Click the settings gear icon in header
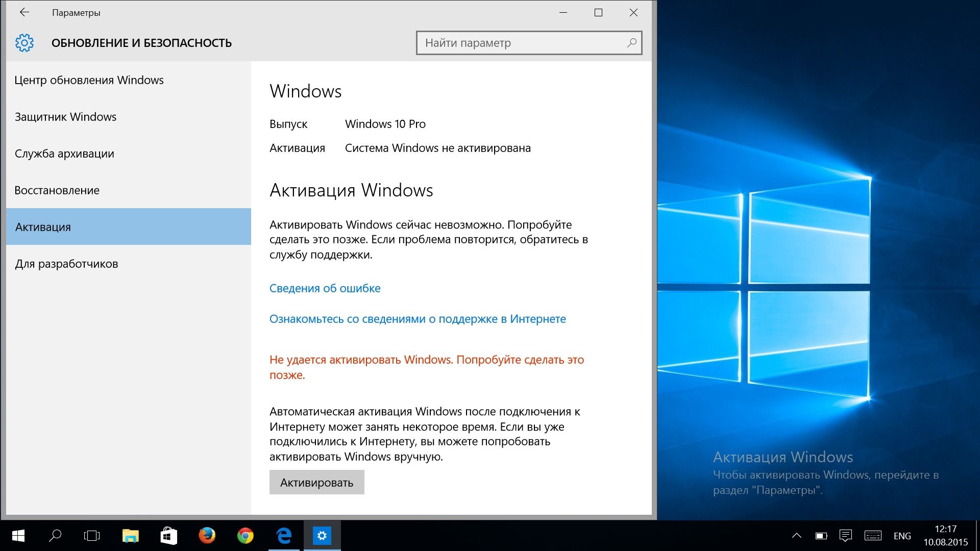The height and width of the screenshot is (551, 980). point(24,43)
